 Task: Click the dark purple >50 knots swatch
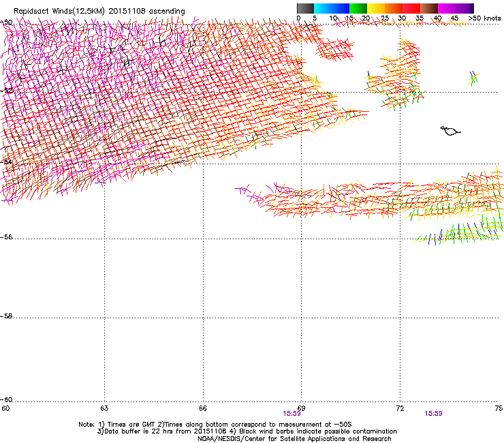tap(472, 8)
